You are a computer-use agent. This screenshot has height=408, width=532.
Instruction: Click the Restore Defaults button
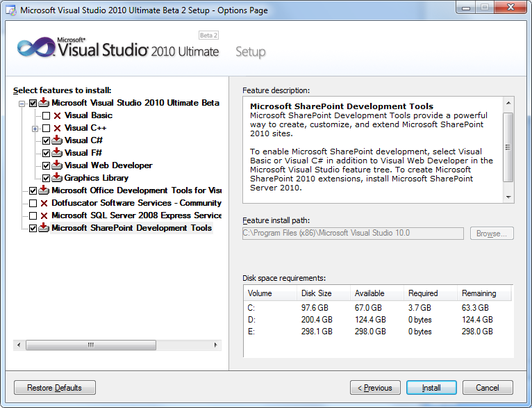click(55, 388)
